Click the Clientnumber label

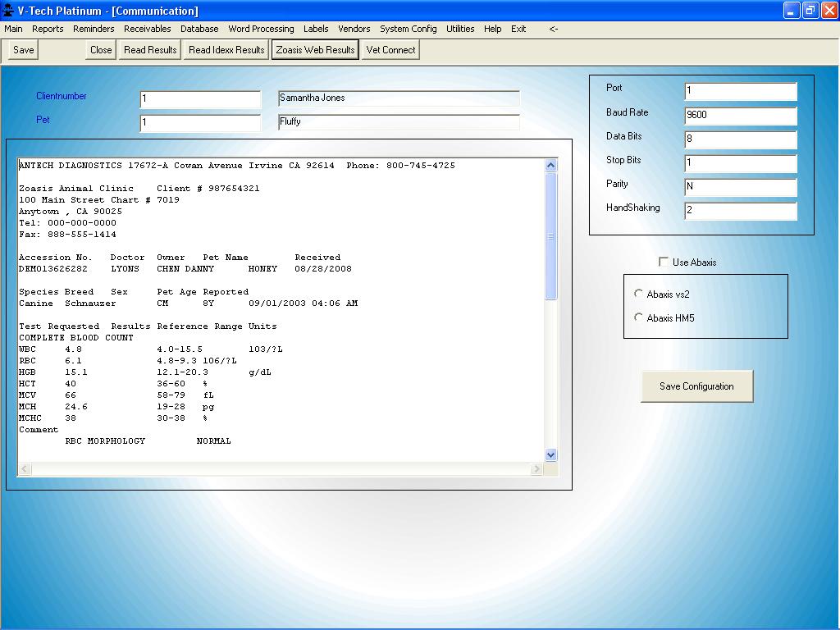61,96
